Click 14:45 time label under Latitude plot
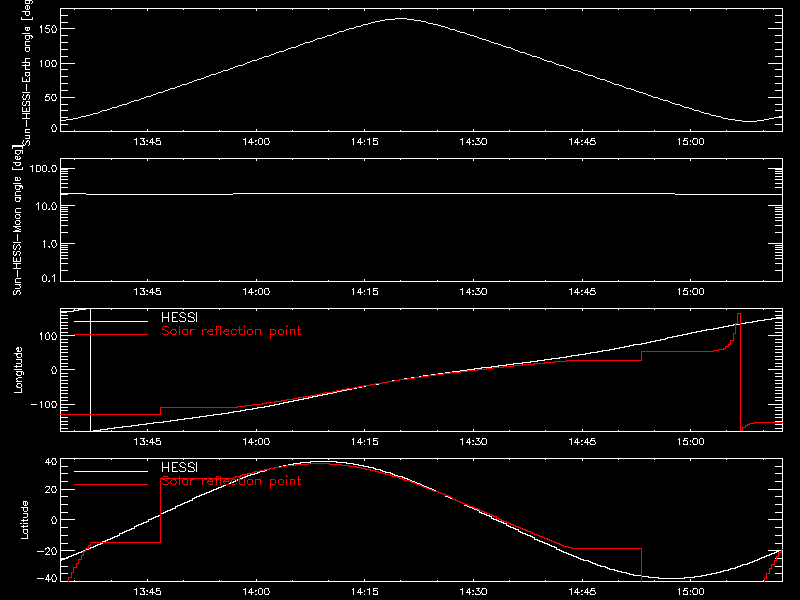 pyautogui.click(x=582, y=592)
